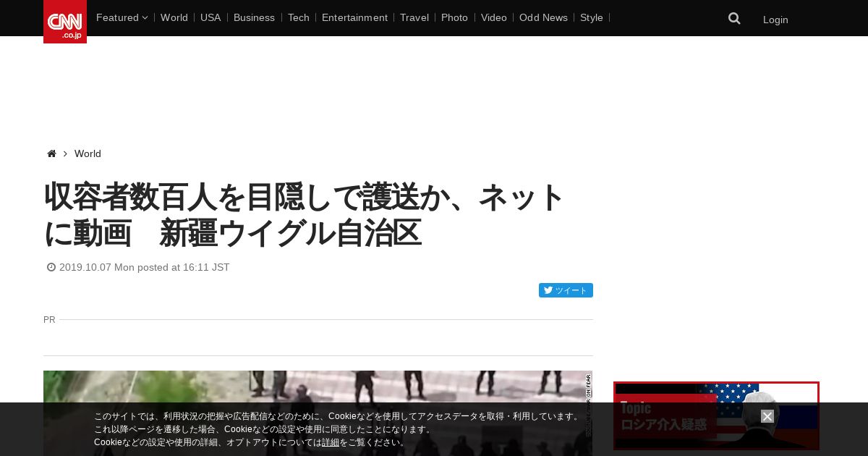Open the Video section
Image resolution: width=868 pixels, height=456 pixels.
click(x=494, y=17)
